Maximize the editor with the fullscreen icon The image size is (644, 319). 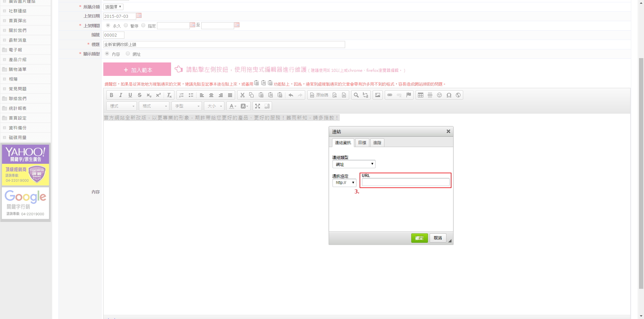pyautogui.click(x=258, y=106)
